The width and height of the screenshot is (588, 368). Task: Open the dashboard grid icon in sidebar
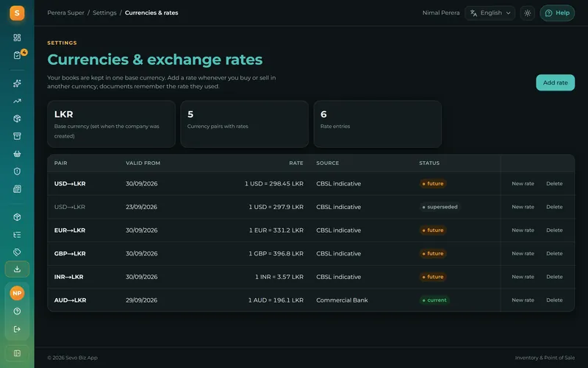pos(17,38)
